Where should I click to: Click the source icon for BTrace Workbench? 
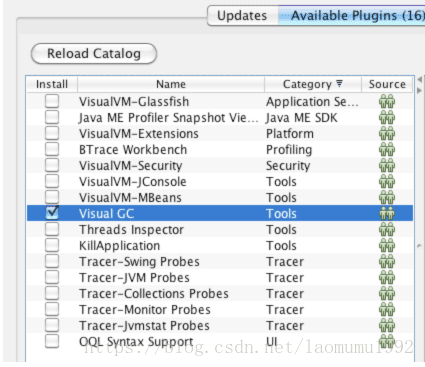(387, 149)
